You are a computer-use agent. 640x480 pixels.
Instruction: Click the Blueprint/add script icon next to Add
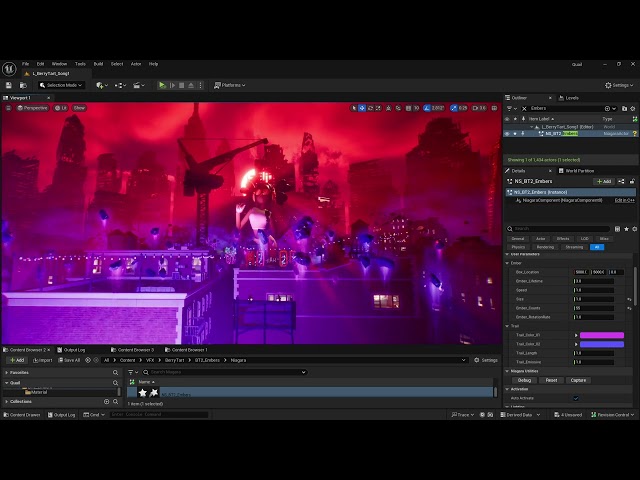621,181
